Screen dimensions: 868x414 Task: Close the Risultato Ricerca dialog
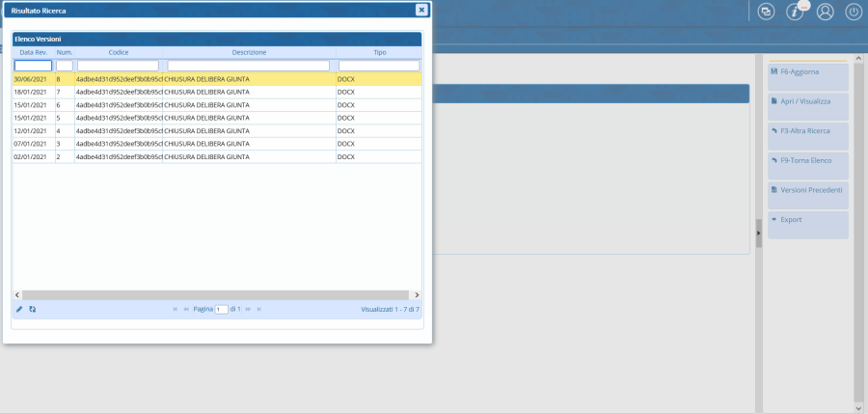pos(421,10)
